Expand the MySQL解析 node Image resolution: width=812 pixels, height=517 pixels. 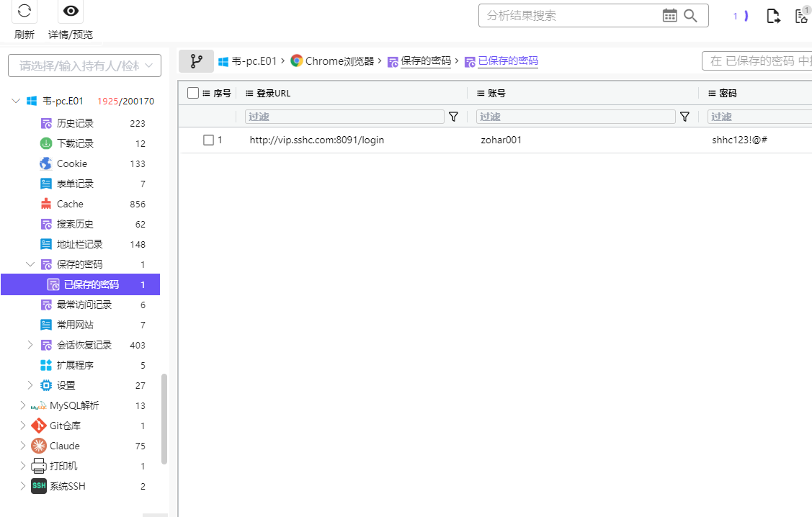[23, 405]
